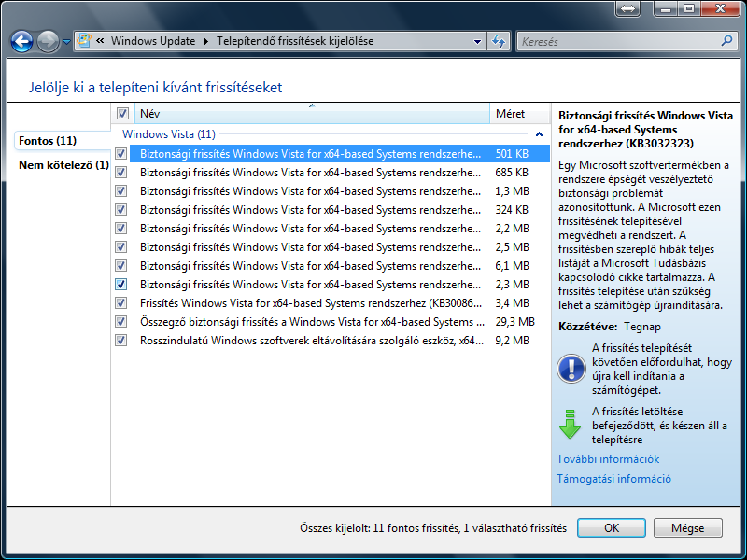Open the recent pages dropdown arrow

66,42
